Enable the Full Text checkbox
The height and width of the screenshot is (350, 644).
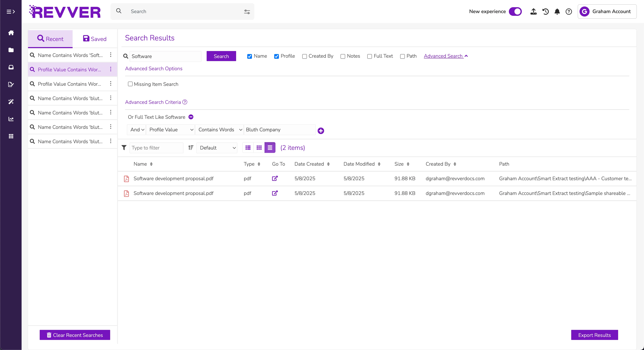[369, 56]
